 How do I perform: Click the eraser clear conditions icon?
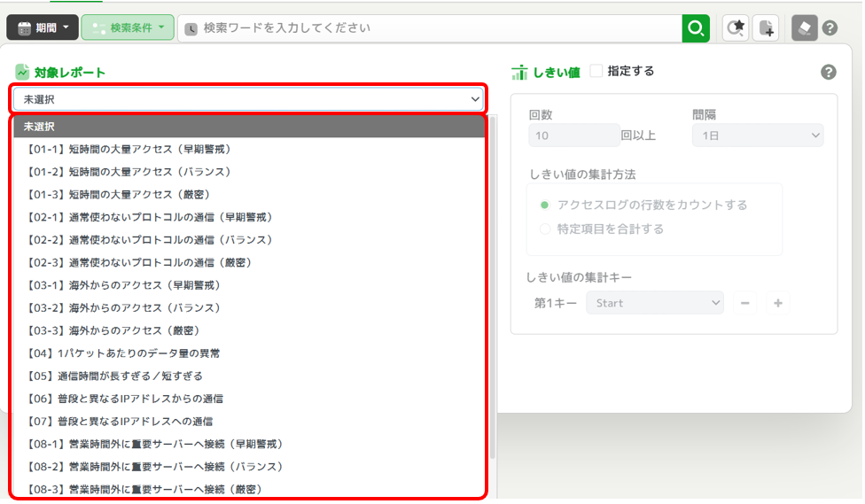[x=804, y=28]
